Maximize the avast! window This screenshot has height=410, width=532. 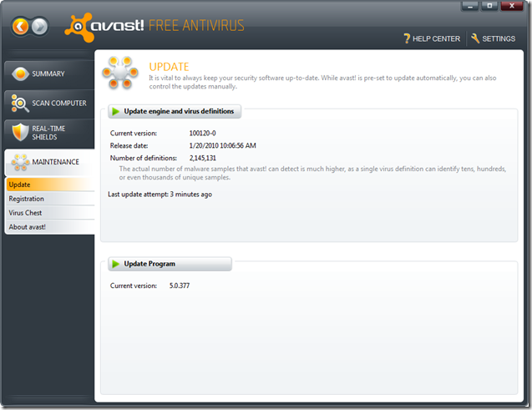point(489,6)
